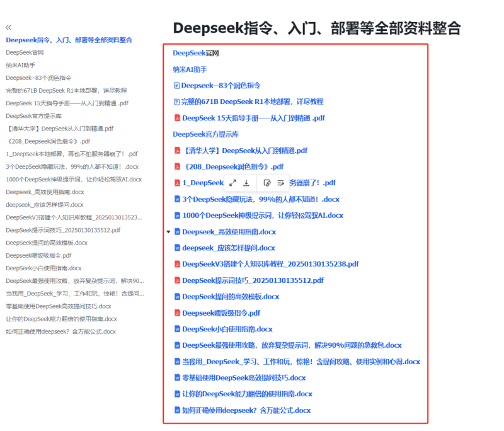Collapse the Deepseeek_高效使用指南.docx disclosure triangle
Screen dimensions: 504x431
pos(168,231)
